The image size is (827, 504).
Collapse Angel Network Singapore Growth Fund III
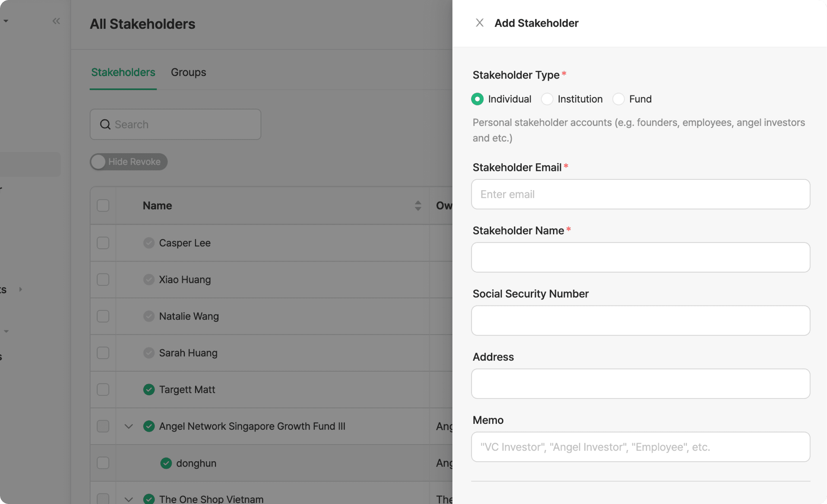(128, 426)
